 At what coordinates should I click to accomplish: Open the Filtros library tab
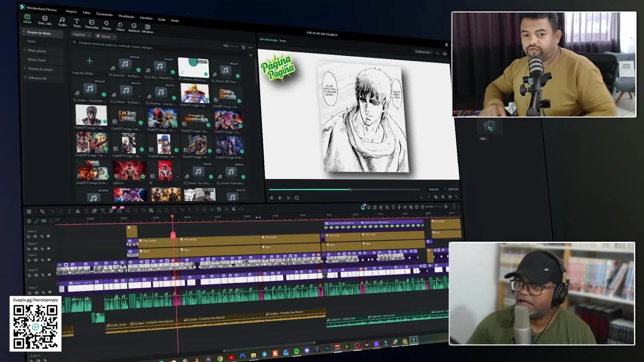pos(120,27)
